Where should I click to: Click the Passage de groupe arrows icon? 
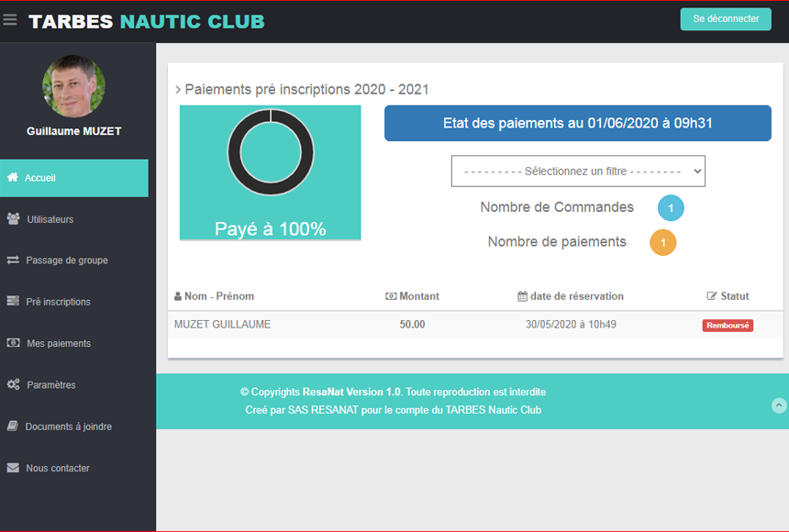tap(13, 260)
